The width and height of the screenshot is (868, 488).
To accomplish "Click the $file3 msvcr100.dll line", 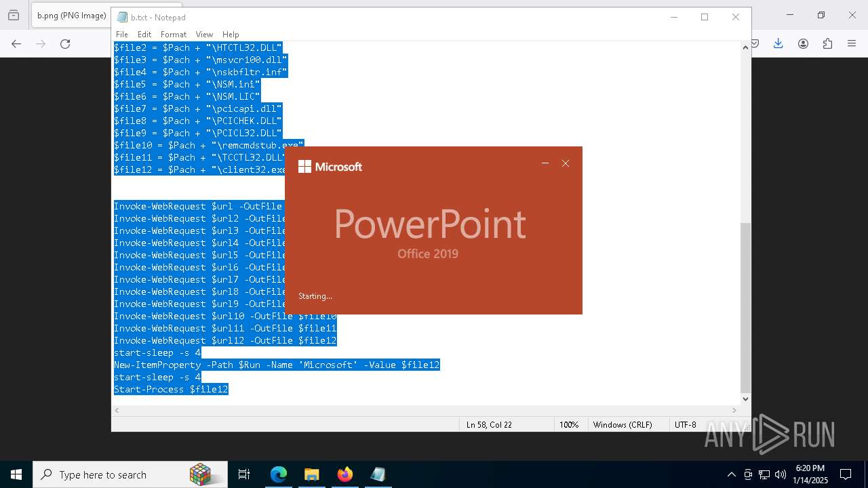I will 201,60.
